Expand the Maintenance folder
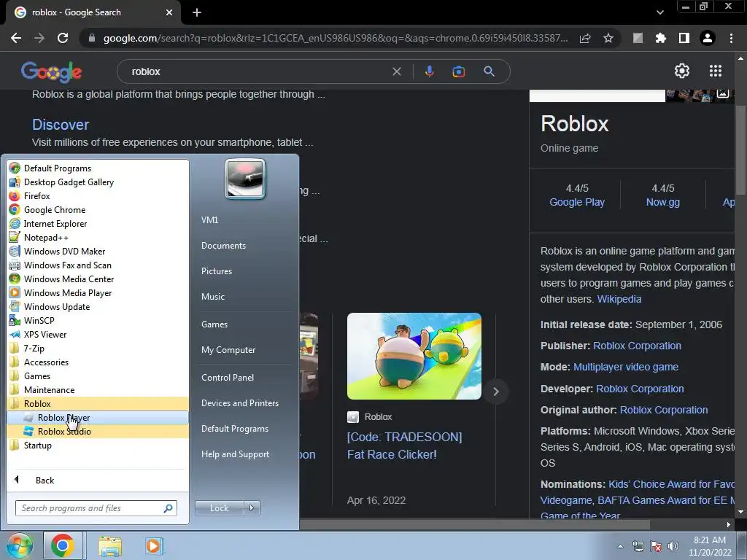Screen dimensions: 747x560 pos(98,389)
